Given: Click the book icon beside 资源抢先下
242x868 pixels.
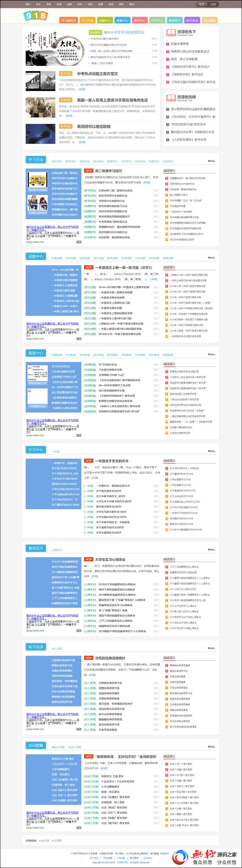Looking at the screenshot, I should tap(171, 32).
